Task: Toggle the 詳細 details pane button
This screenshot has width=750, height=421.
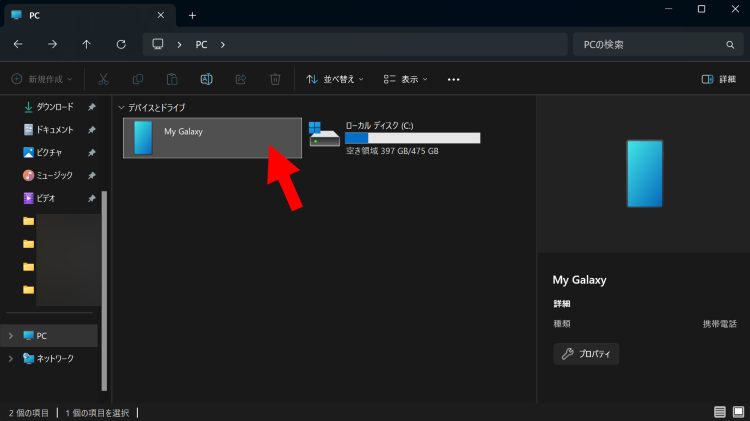Action: [x=719, y=79]
